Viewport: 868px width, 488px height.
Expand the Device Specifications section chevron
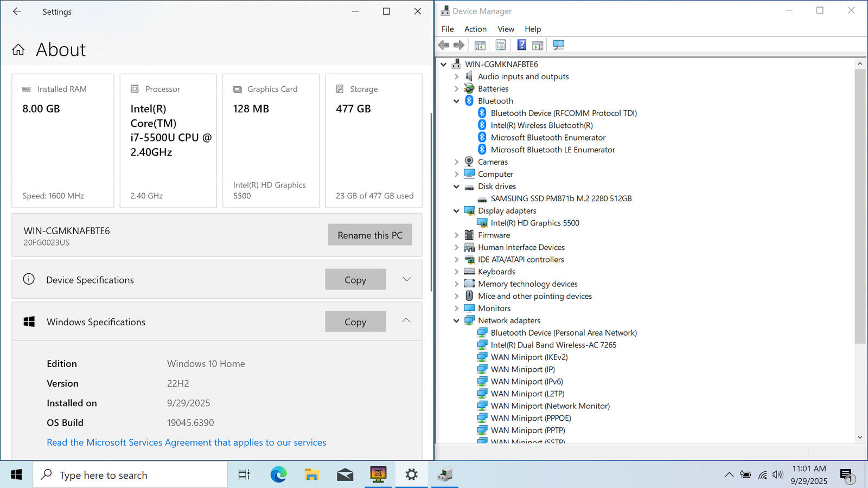click(x=406, y=279)
